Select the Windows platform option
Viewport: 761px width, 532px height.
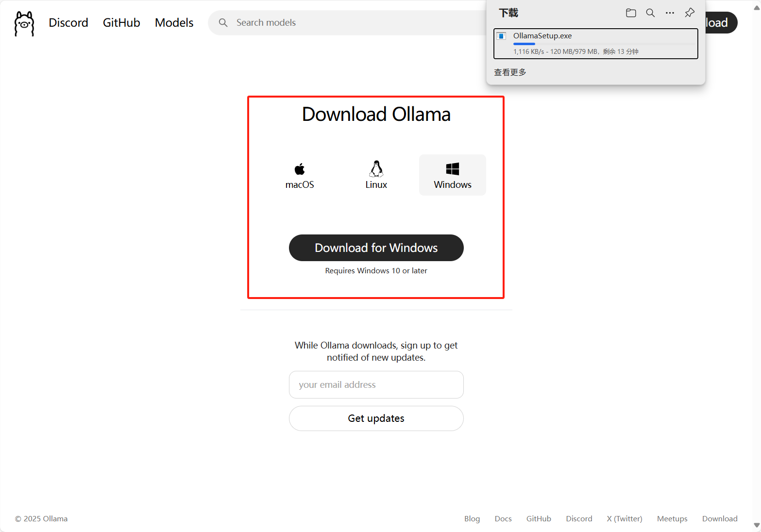pyautogui.click(x=453, y=175)
